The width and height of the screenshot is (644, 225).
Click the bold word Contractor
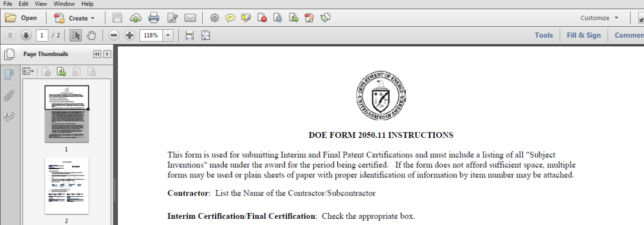pos(189,193)
